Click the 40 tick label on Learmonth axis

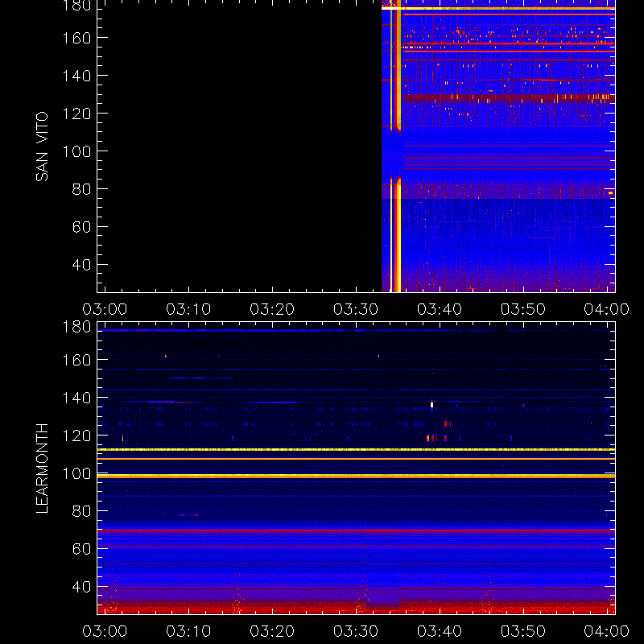[81, 587]
